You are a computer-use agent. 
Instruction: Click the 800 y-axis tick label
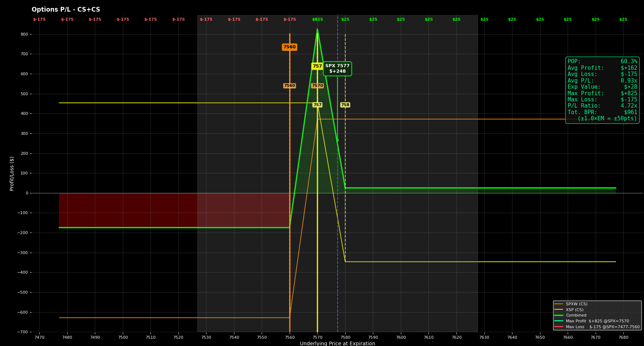pos(24,34)
